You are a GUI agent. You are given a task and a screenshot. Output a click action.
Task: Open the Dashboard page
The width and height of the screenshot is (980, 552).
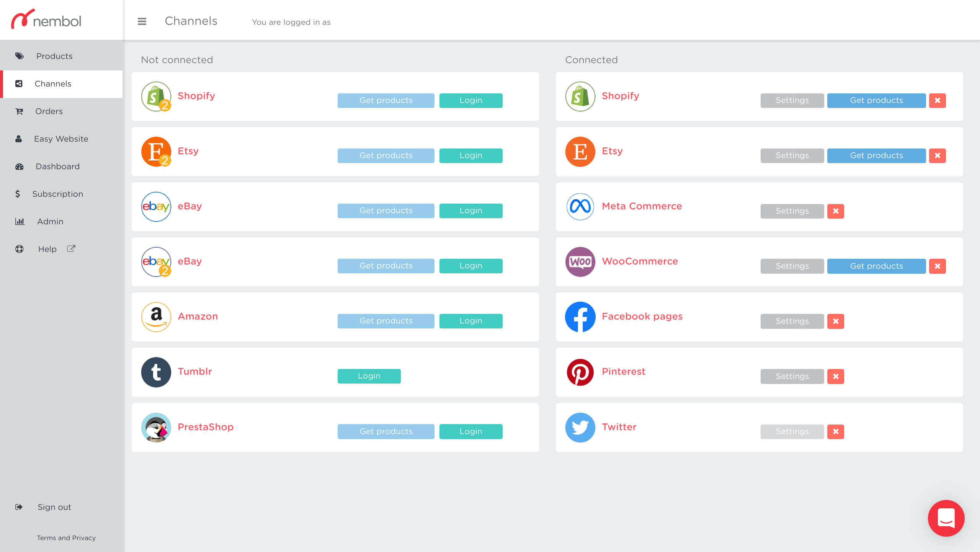pyautogui.click(x=61, y=167)
